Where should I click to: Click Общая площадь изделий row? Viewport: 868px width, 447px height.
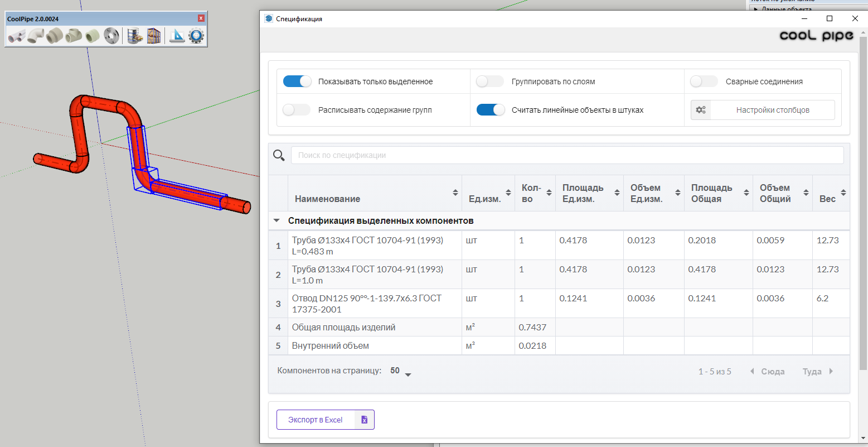point(559,327)
